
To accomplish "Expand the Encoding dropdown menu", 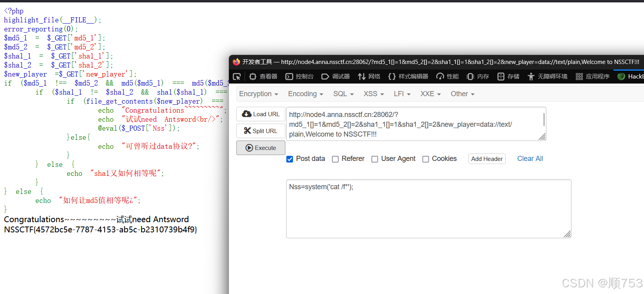I will pos(306,94).
